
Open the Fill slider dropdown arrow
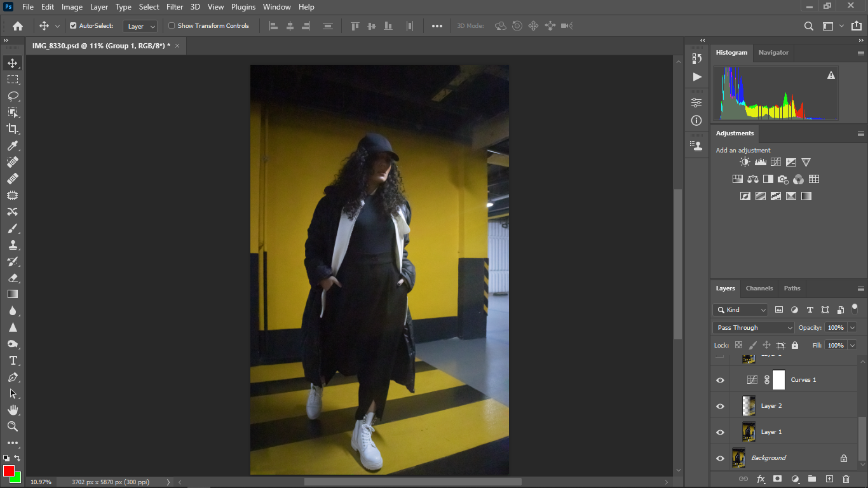pyautogui.click(x=852, y=345)
